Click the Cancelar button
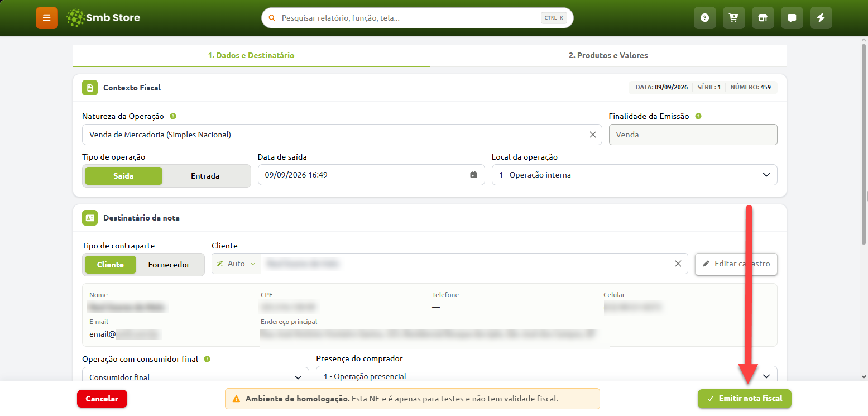 (102, 399)
